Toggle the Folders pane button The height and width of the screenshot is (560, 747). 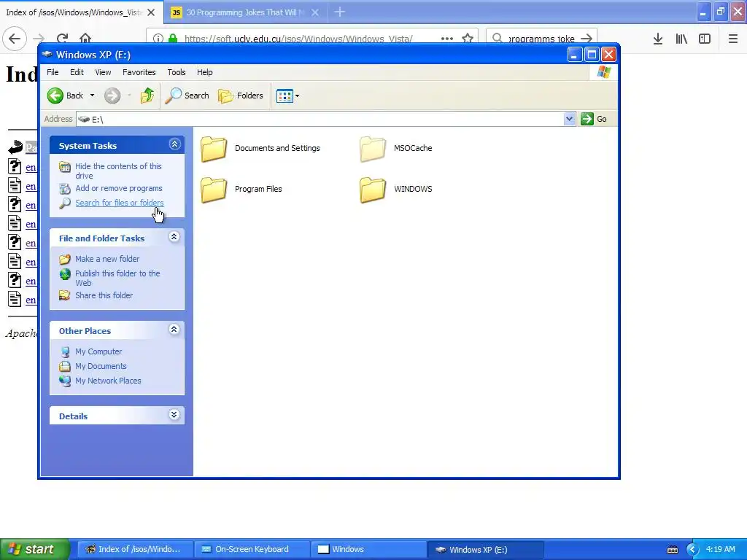[241, 96]
